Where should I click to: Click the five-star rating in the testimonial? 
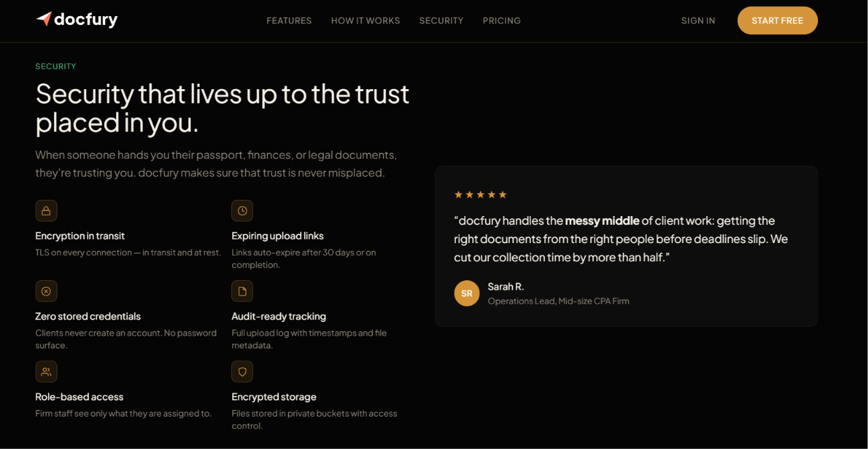click(480, 194)
